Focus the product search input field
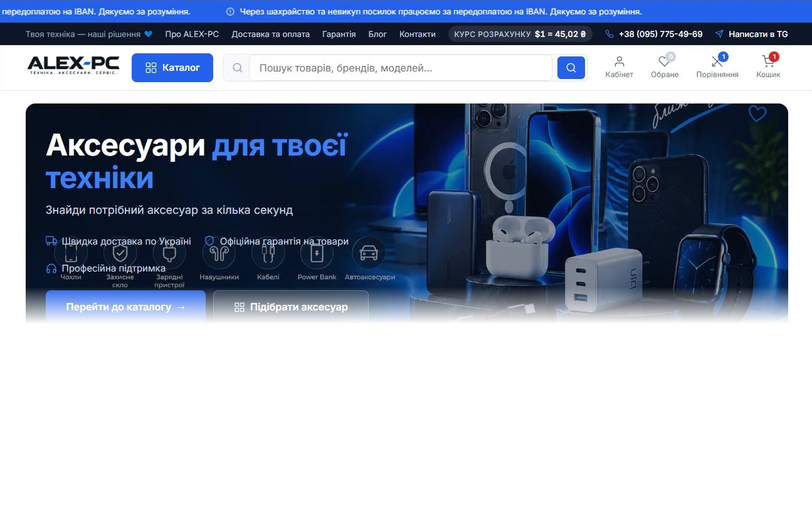This screenshot has height=518, width=812. point(400,68)
